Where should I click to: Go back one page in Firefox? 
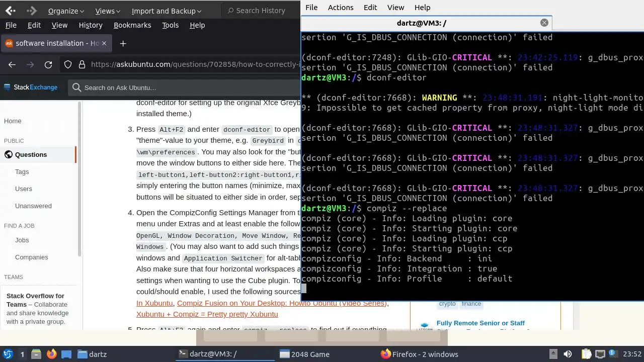pyautogui.click(x=12, y=64)
